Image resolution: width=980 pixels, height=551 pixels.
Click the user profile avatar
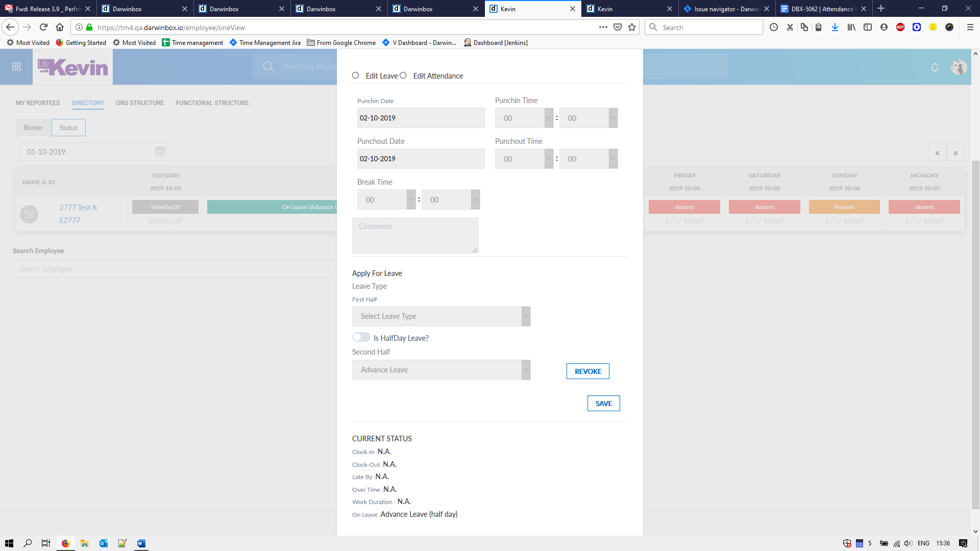pos(958,67)
